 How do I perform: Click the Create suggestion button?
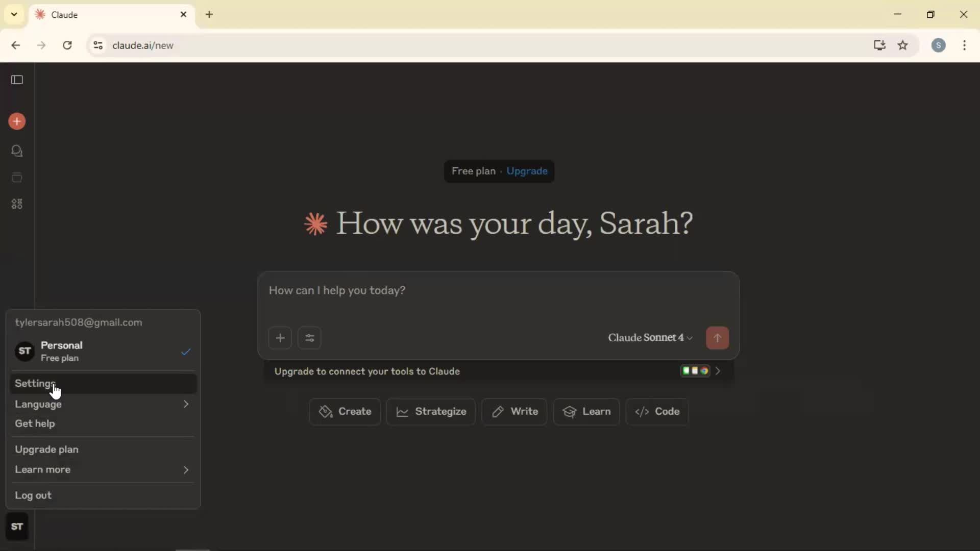(345, 412)
